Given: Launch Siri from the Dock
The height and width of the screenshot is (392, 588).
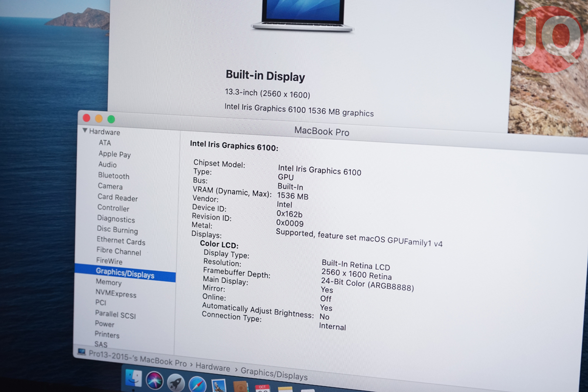Looking at the screenshot, I should tap(154, 380).
